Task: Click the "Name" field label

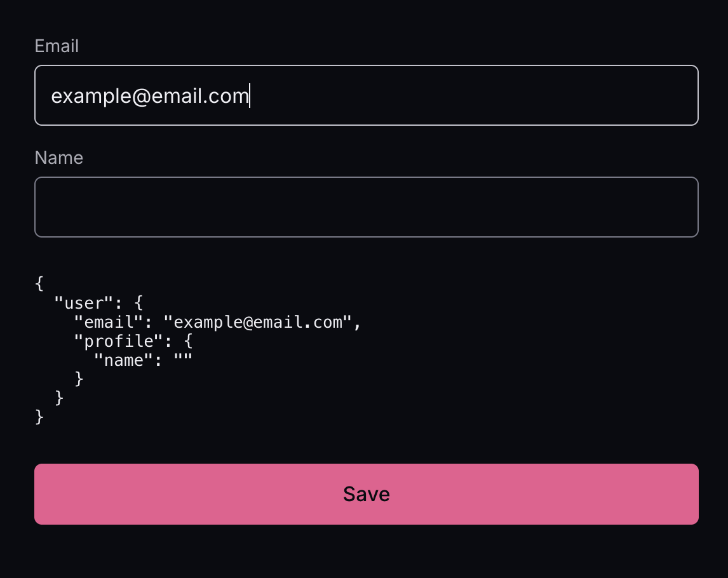Action: coord(58,158)
